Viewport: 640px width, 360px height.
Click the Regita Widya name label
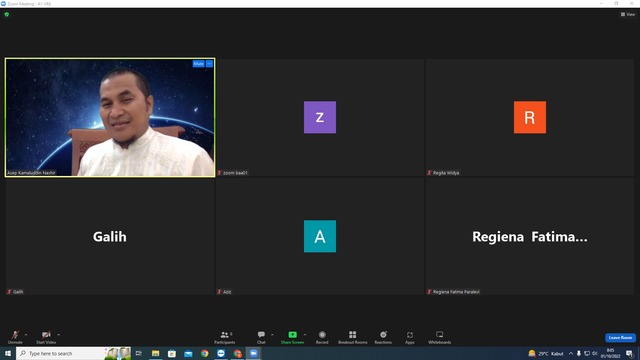tap(446, 173)
